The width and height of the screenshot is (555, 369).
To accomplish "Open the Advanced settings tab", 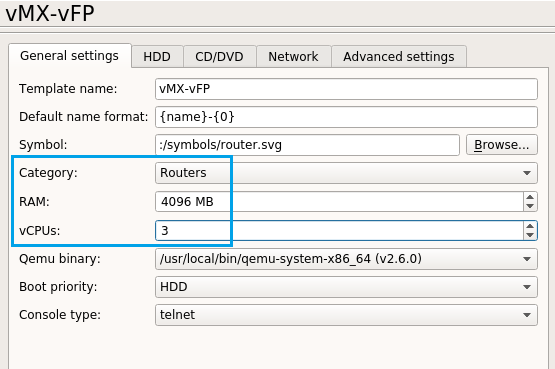I will 399,57.
